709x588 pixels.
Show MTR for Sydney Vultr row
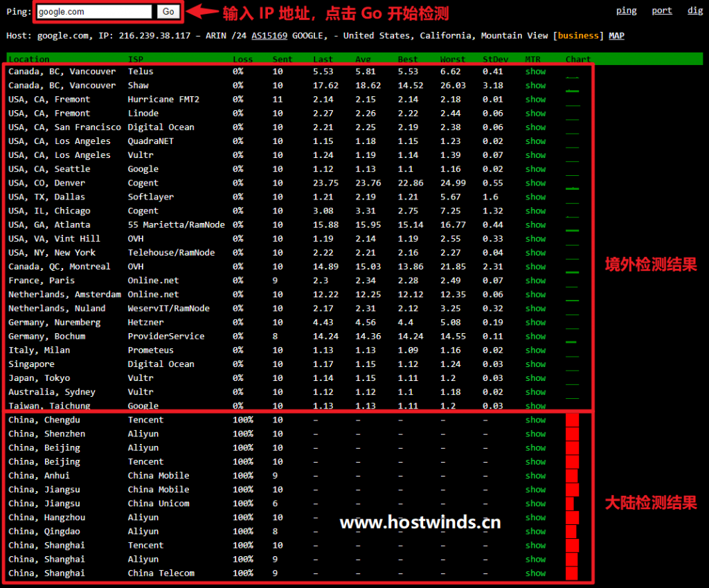(535, 392)
